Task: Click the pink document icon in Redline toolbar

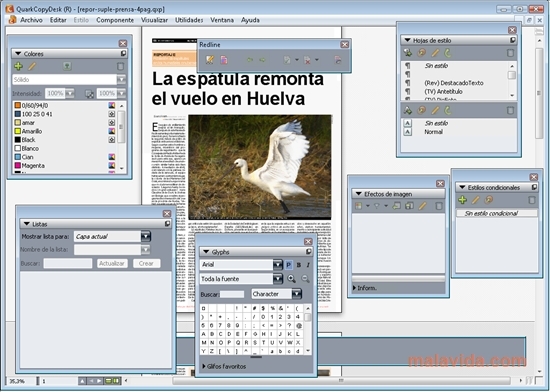Action: [224, 60]
